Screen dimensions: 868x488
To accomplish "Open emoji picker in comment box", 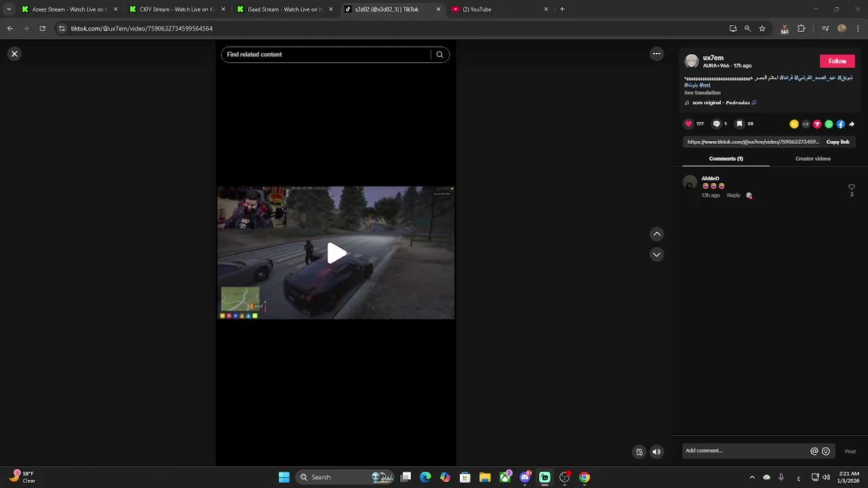I will point(825,451).
